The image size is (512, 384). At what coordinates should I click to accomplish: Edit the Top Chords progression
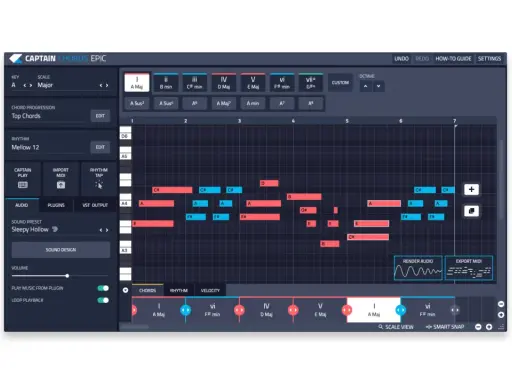coord(100,116)
